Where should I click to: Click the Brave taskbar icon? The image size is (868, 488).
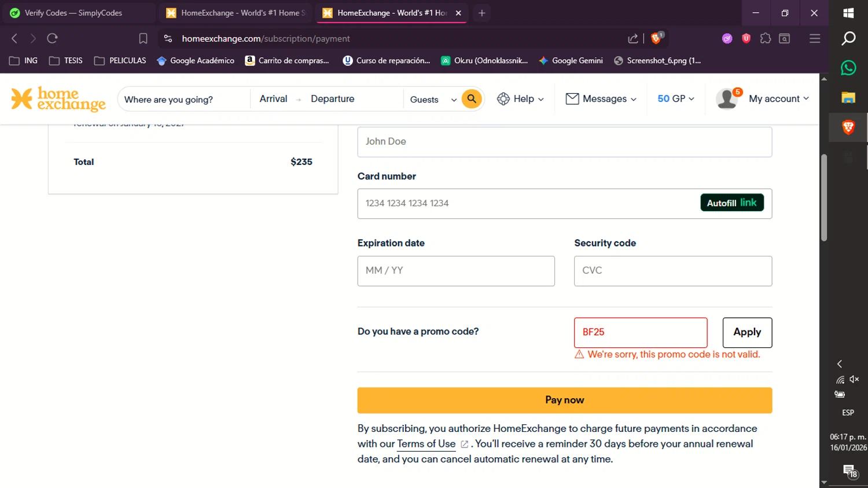tap(848, 127)
